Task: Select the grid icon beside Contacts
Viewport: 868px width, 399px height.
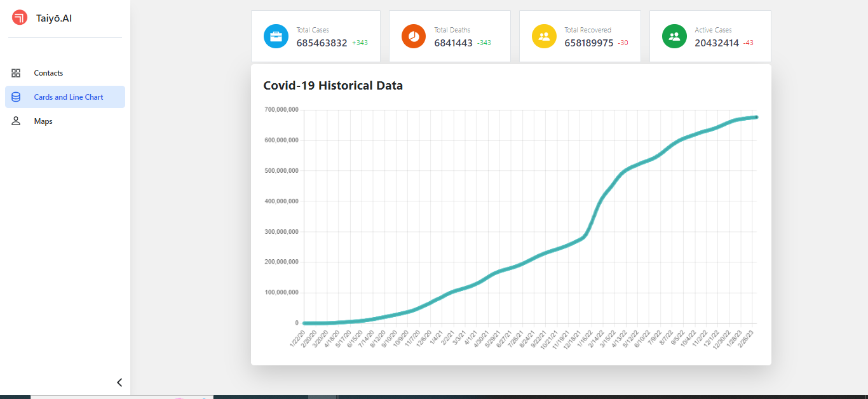Action: point(16,72)
